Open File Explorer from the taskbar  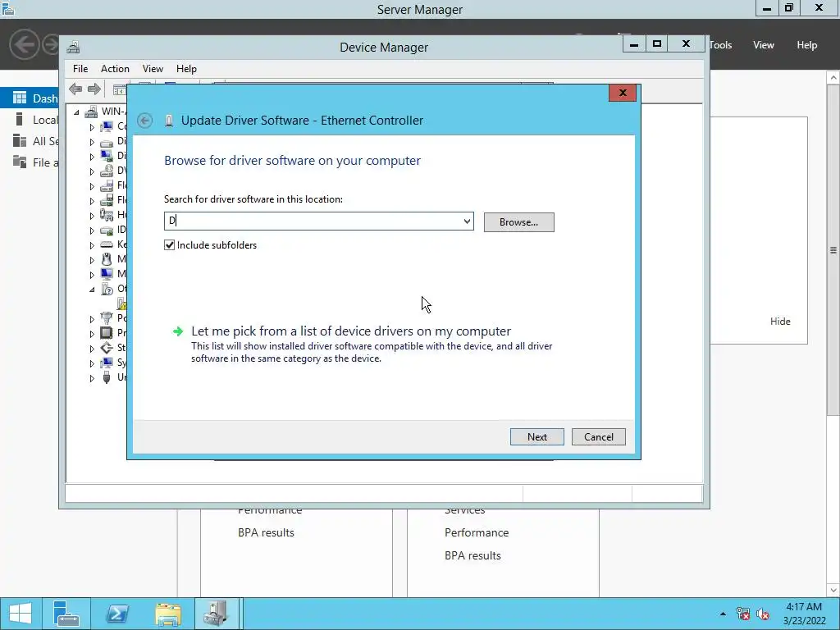coord(168,614)
